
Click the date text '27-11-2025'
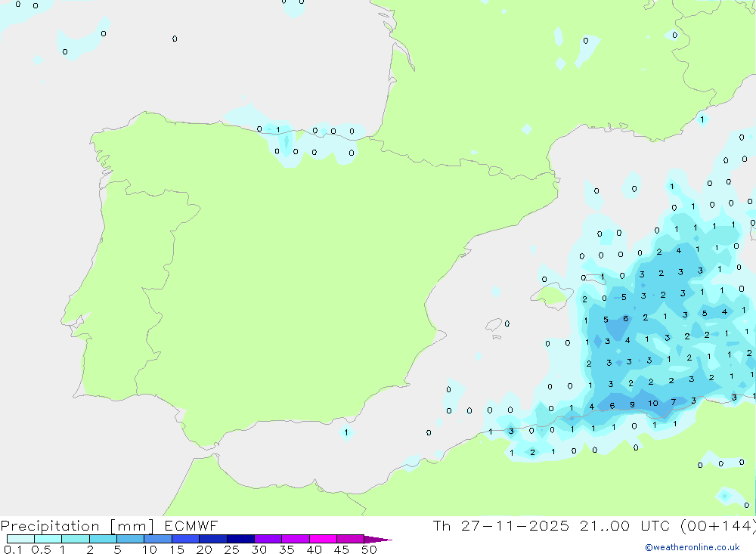click(x=515, y=525)
